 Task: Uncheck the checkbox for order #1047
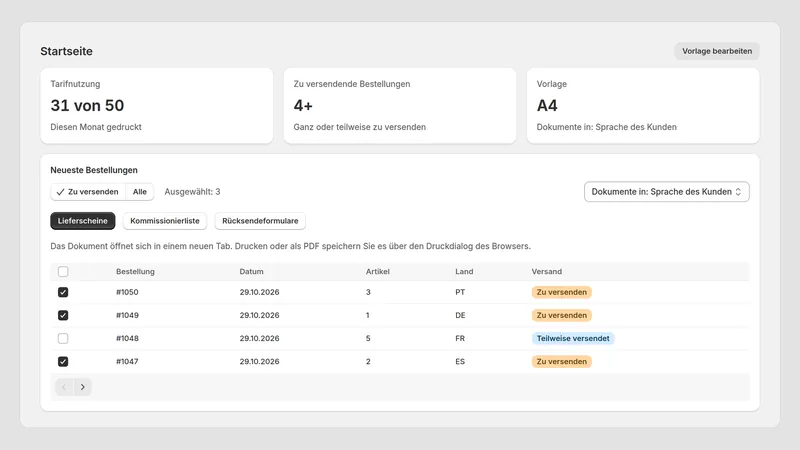(x=63, y=361)
